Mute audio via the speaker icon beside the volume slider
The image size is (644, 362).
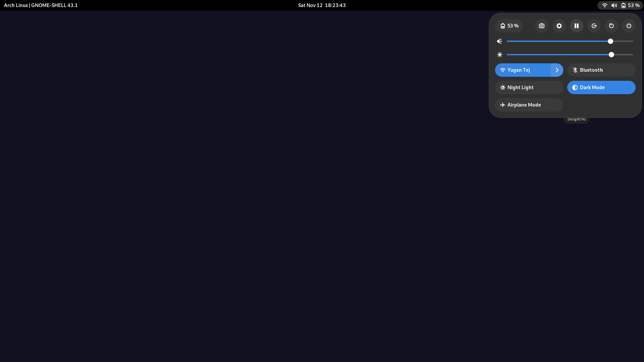pyautogui.click(x=499, y=41)
